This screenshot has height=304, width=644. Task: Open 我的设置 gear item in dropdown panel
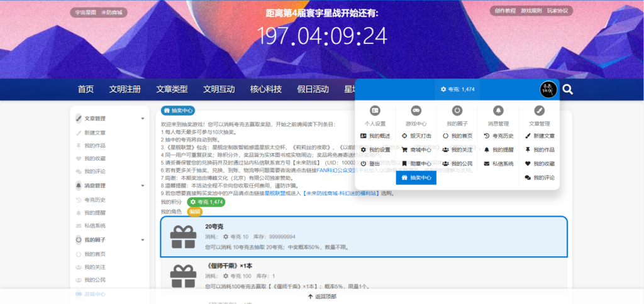click(375, 149)
